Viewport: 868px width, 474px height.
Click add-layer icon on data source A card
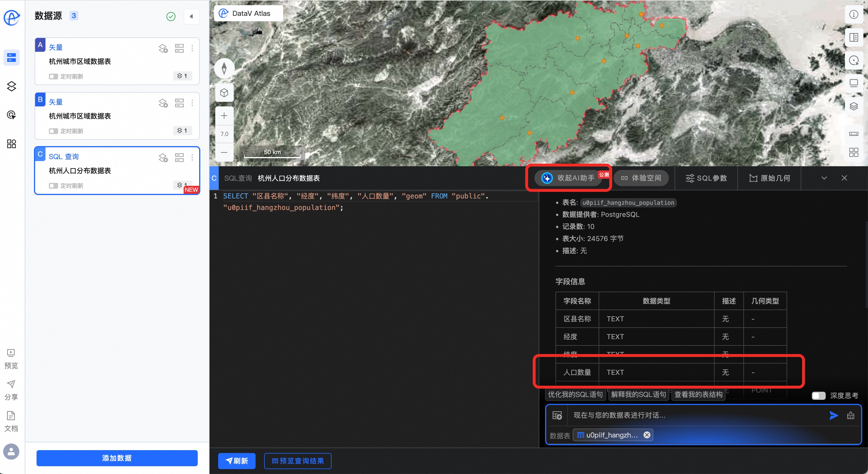163,49
